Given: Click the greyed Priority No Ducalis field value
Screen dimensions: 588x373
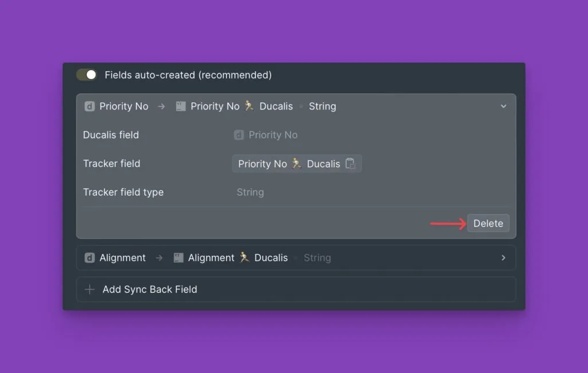Looking at the screenshot, I should [273, 135].
